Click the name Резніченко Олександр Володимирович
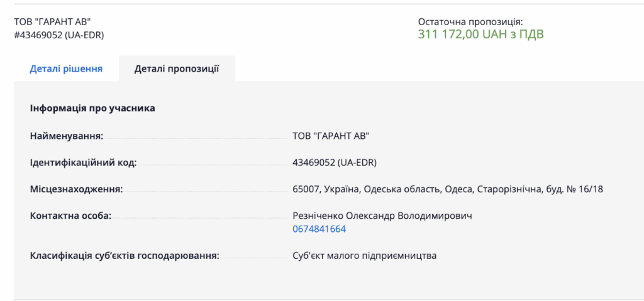 pyautogui.click(x=382, y=216)
